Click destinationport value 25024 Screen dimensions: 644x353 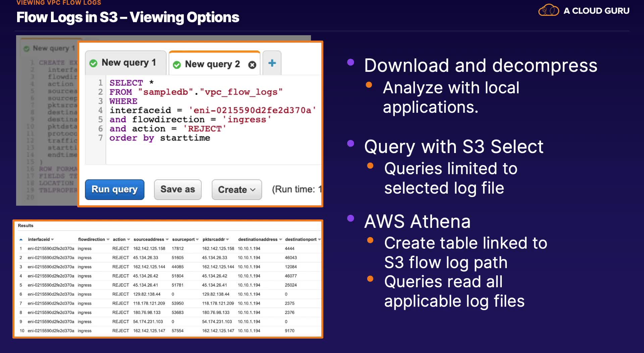tap(291, 285)
